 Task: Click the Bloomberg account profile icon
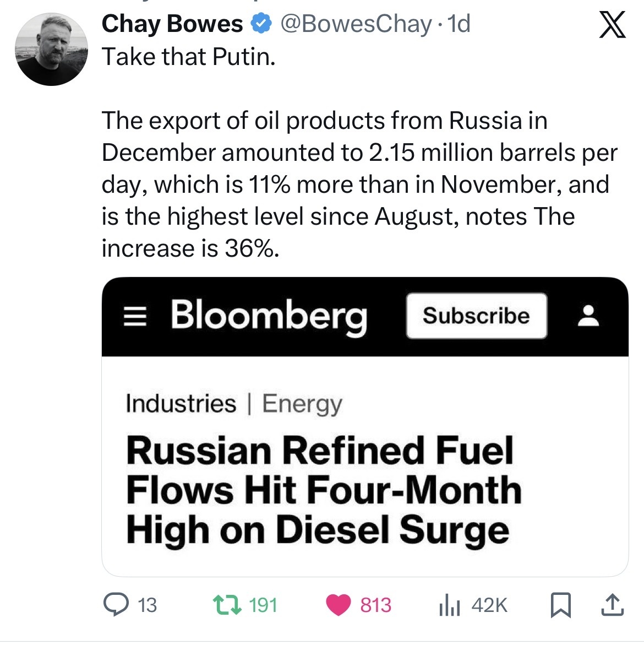[588, 316]
